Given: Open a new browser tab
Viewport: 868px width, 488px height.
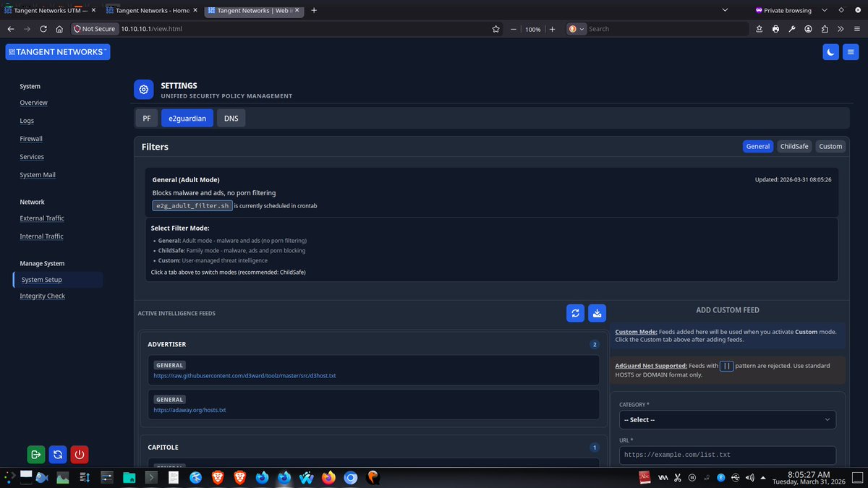Looking at the screenshot, I should pyautogui.click(x=314, y=10).
